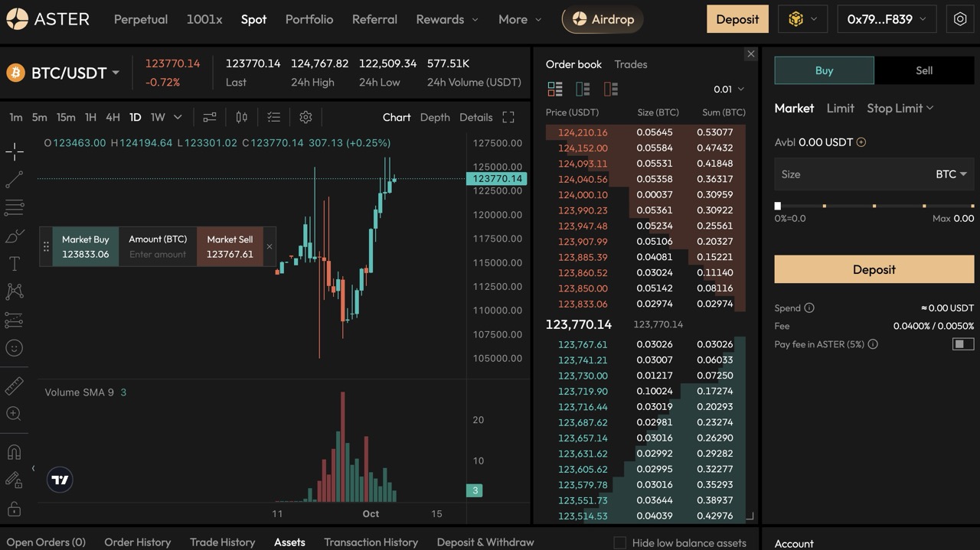
Task: Click the zoom in magnifier tool
Action: coord(15,414)
